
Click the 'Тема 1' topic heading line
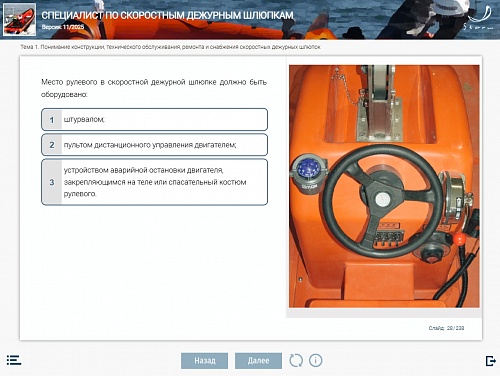click(170, 47)
